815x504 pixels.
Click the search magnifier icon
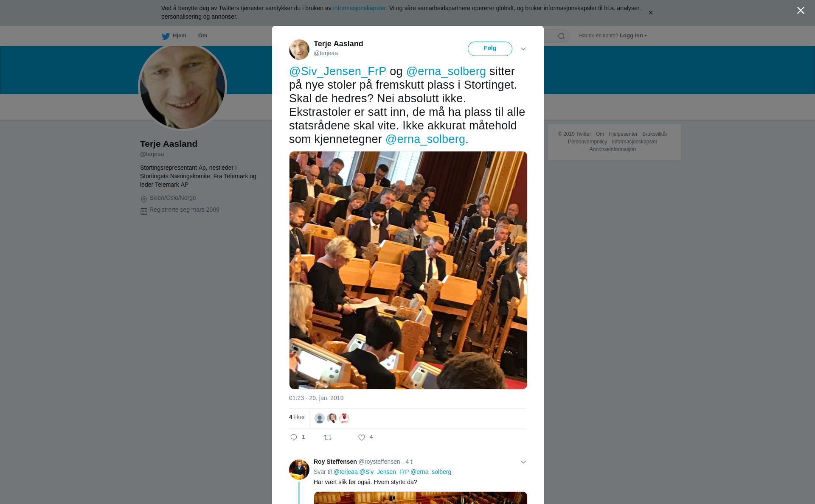click(x=561, y=36)
